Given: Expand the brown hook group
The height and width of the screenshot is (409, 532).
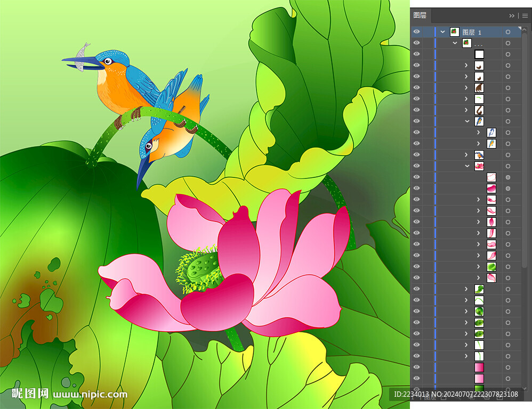Looking at the screenshot, I should [466, 110].
